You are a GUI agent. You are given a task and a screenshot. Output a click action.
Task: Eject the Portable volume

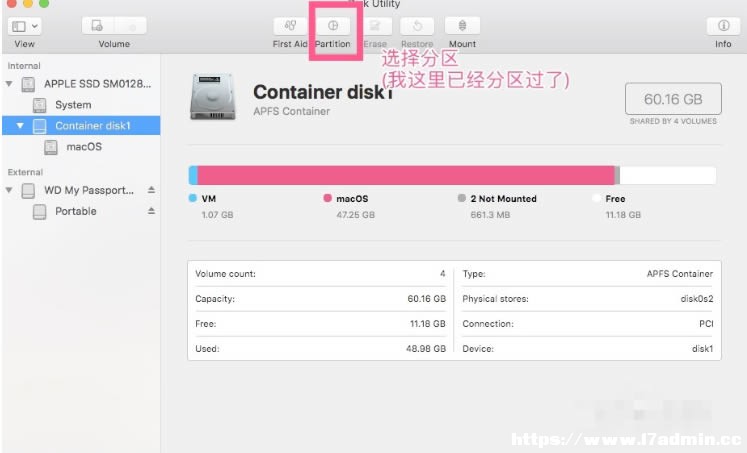(x=151, y=211)
